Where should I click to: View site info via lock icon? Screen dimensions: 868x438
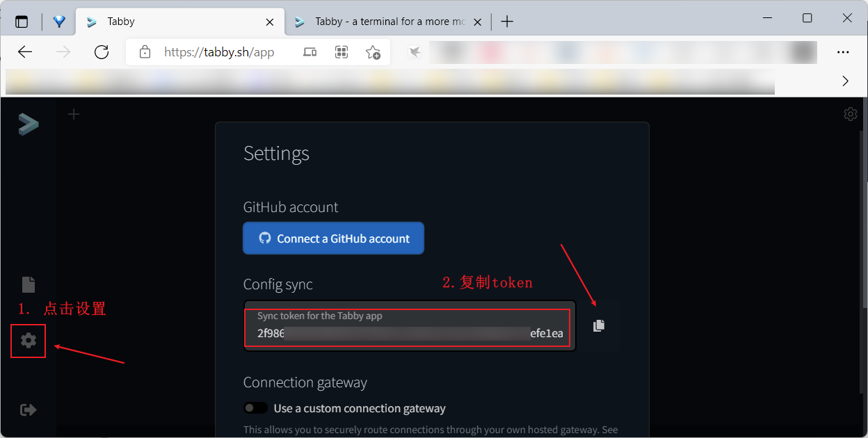pos(145,52)
